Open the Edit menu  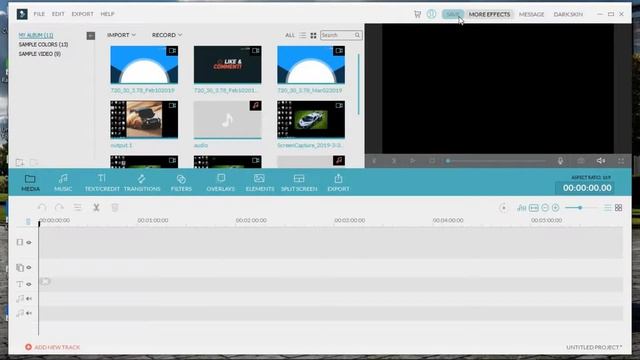pos(58,14)
